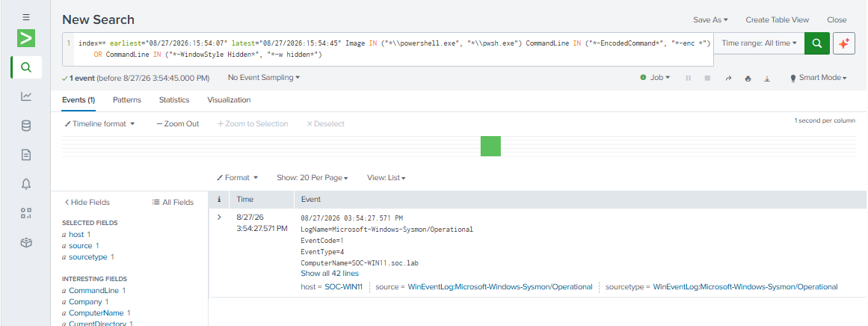Switch to the Statistics tab
The width and height of the screenshot is (868, 326).
174,100
